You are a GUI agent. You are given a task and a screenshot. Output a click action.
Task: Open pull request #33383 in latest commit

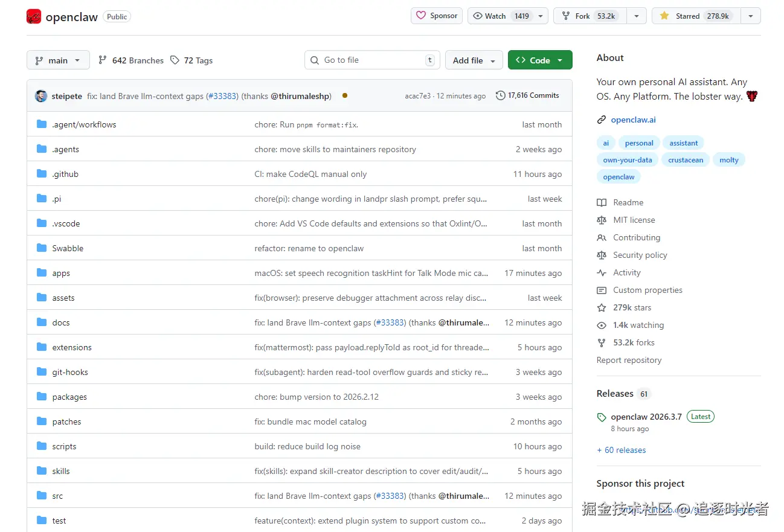pyautogui.click(x=222, y=96)
